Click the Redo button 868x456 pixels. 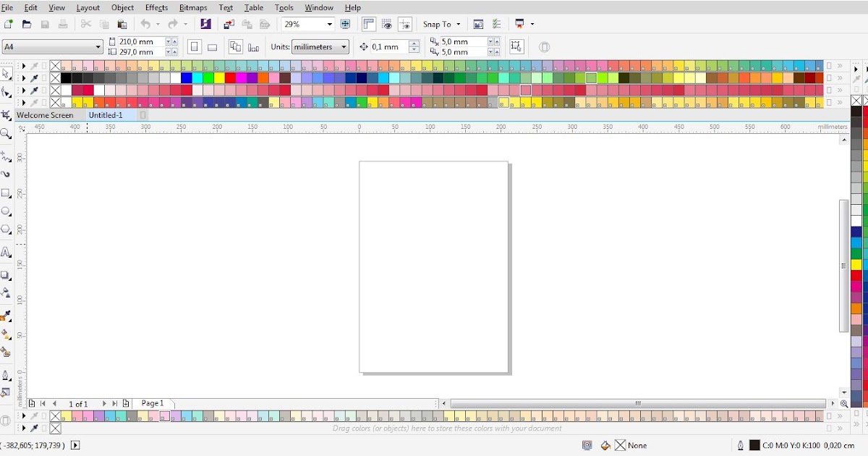[174, 24]
